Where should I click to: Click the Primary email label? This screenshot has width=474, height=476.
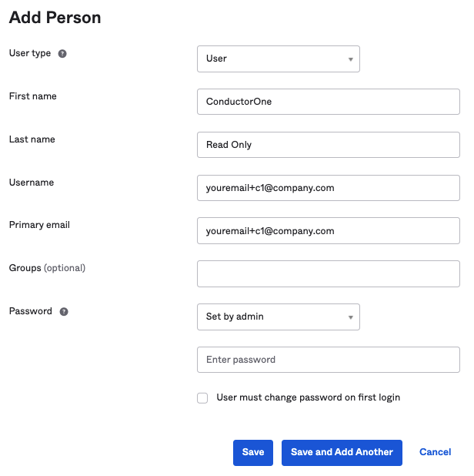[x=39, y=225]
